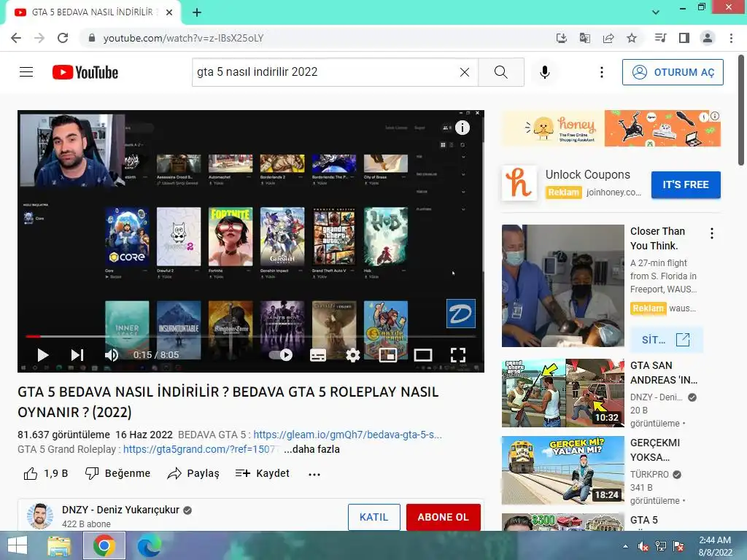The width and height of the screenshot is (747, 560).
Task: Open the YouTube hamburger guide menu
Action: (26, 72)
